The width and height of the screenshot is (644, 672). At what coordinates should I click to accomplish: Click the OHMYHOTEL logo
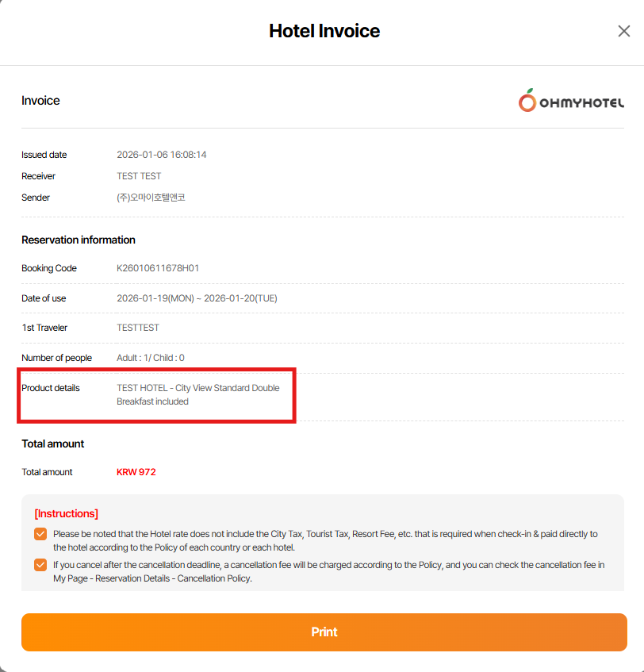pos(571,101)
